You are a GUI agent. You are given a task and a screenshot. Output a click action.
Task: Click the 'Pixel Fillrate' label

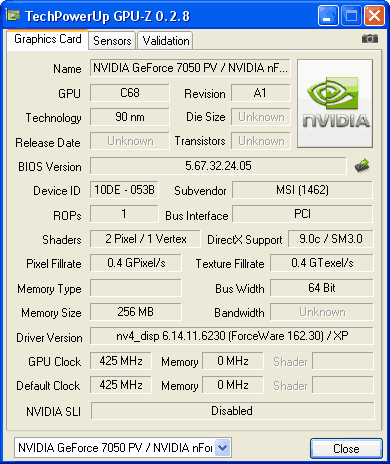pyautogui.click(x=54, y=264)
